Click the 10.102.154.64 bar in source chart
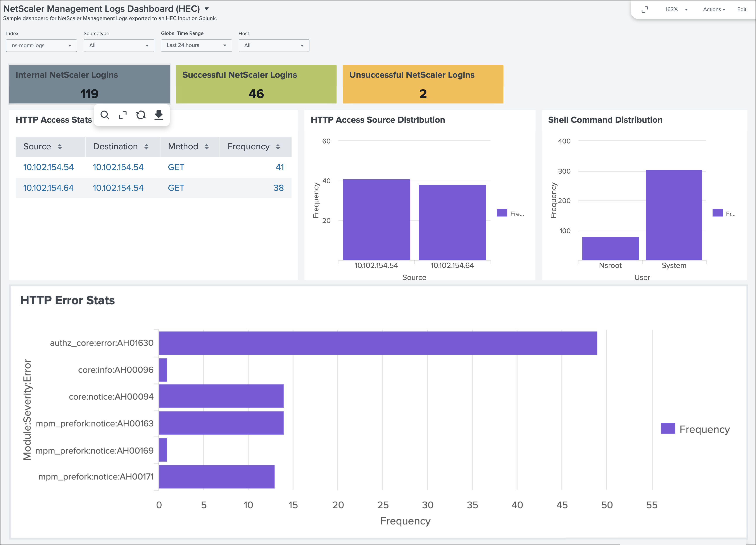Screen dimensions: 756x545 (452, 223)
